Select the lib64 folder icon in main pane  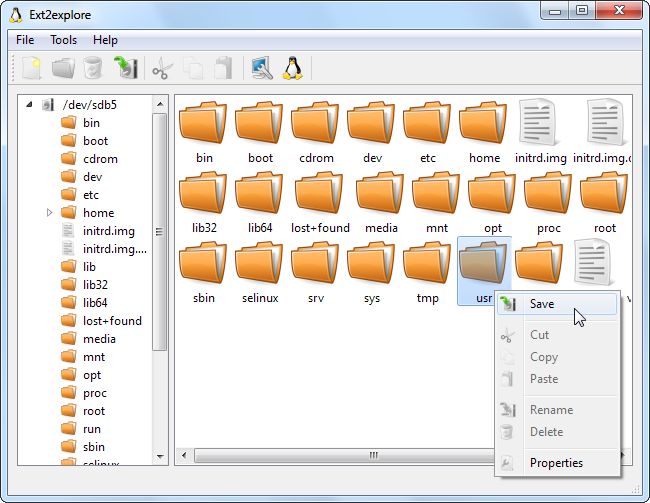pyautogui.click(x=260, y=193)
